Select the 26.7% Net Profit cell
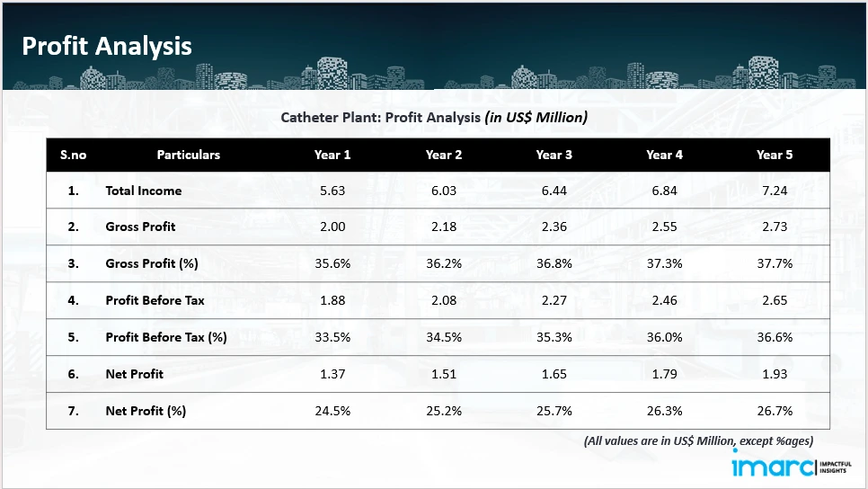 click(x=775, y=412)
